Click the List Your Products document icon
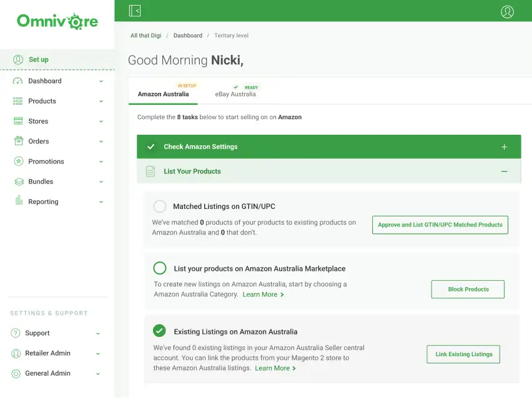 pos(150,171)
